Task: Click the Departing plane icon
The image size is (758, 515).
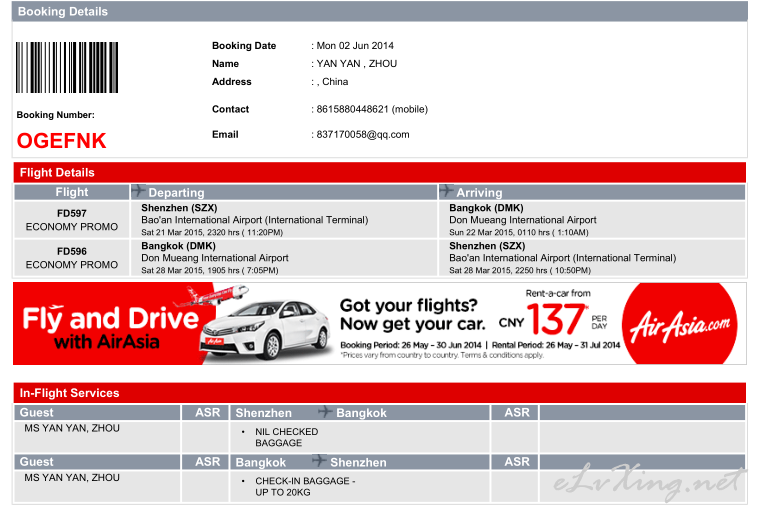Action: (x=138, y=191)
